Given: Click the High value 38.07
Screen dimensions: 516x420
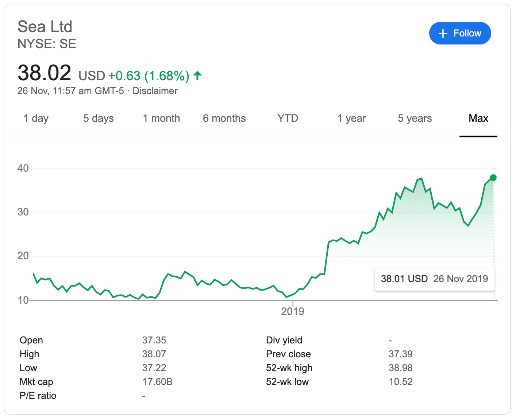Looking at the screenshot, I should pos(154,354).
